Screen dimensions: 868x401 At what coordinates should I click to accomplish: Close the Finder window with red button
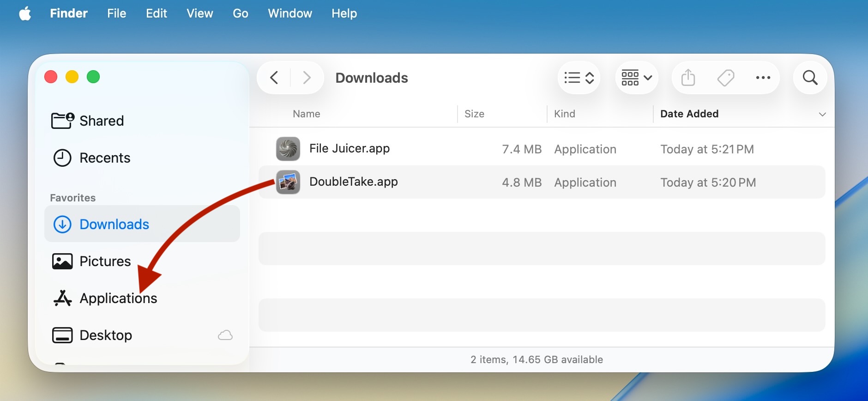51,77
